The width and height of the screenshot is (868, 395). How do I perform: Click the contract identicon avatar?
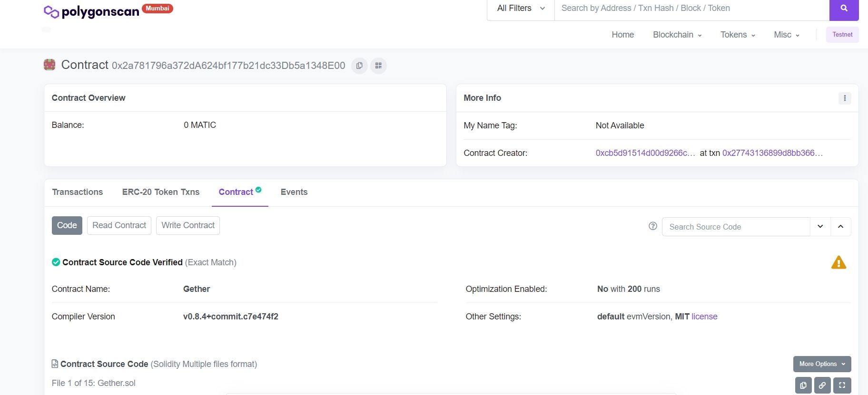tap(49, 65)
